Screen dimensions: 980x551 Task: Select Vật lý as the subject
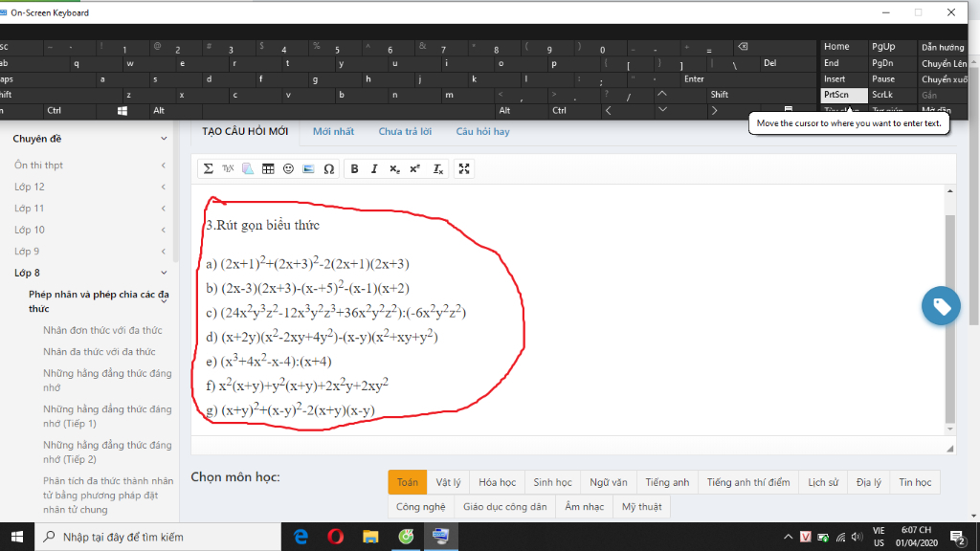pos(448,482)
